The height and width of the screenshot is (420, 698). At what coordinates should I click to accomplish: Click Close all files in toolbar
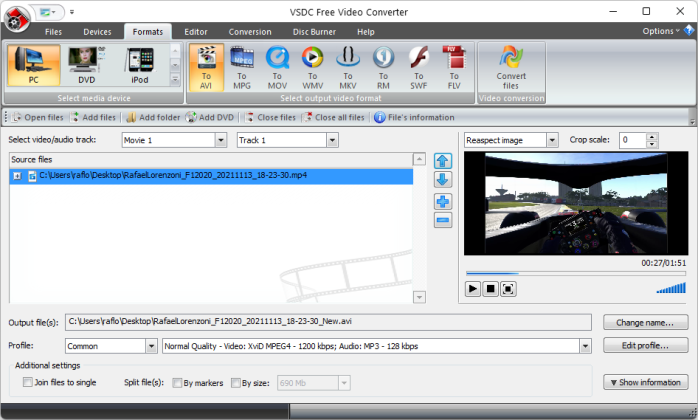(333, 117)
